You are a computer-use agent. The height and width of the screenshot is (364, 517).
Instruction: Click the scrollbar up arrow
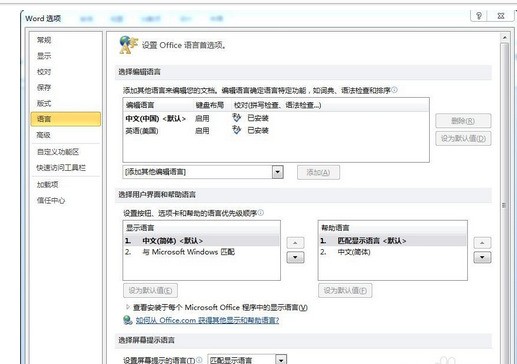click(x=505, y=38)
